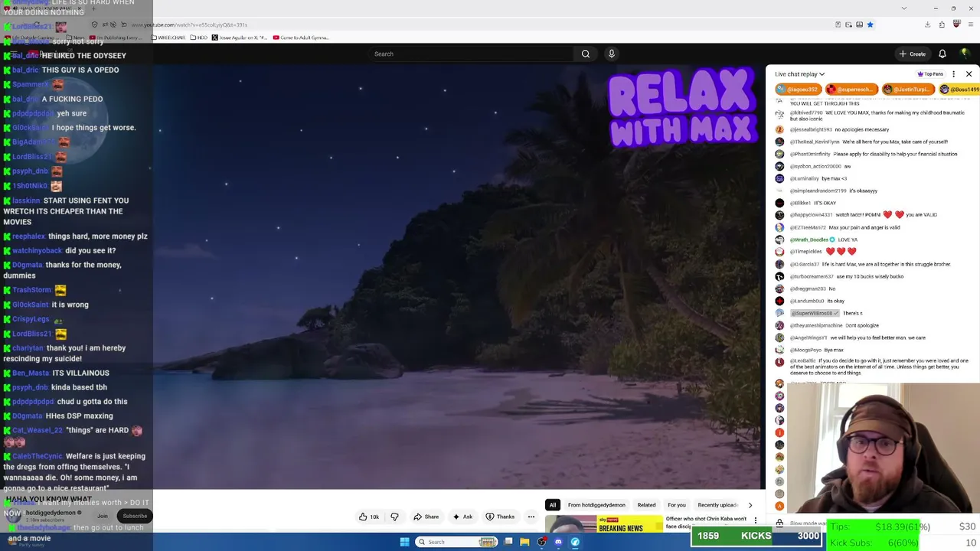
Task: Expand the Live chat replay dropdown
Action: pos(799,74)
